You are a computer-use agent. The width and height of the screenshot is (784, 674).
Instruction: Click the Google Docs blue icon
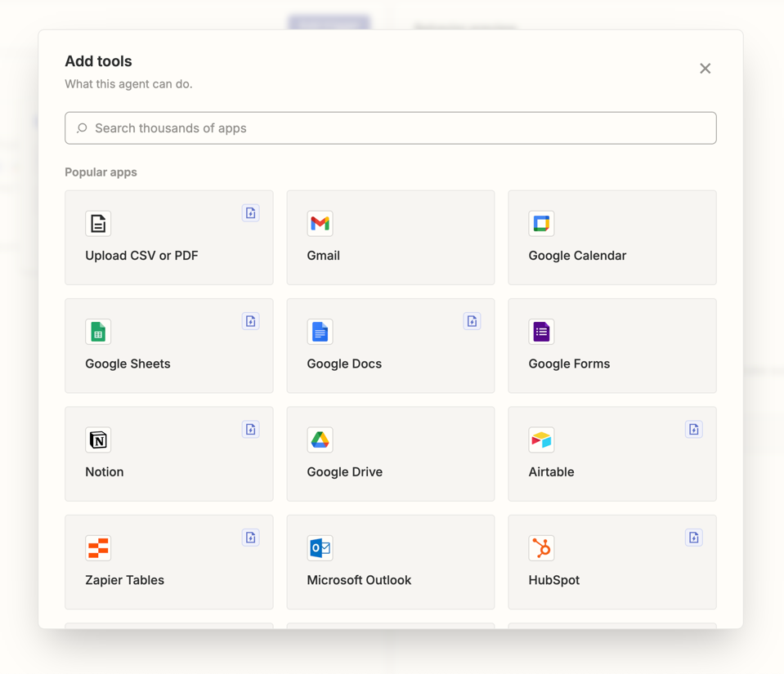320,332
